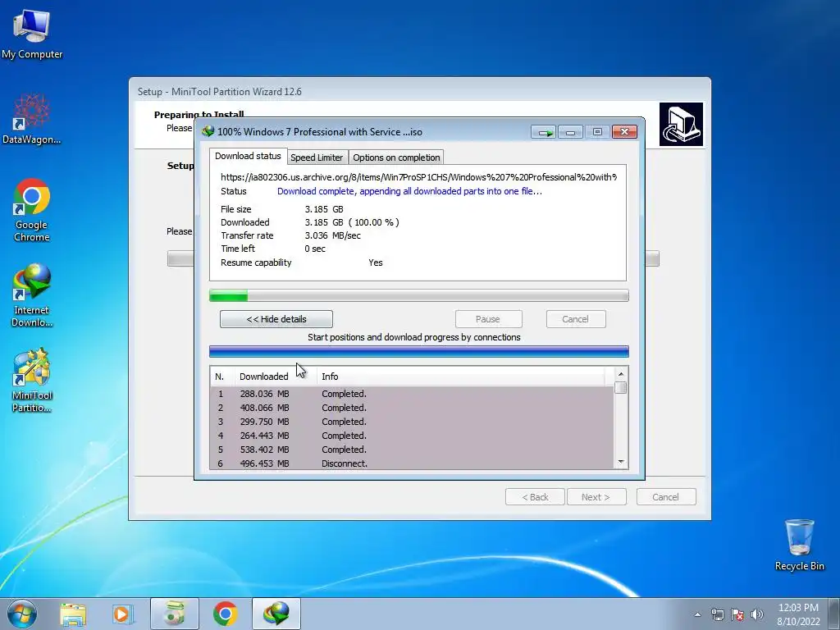840x630 pixels.
Task: Click the connections list scroll down arrow
Action: [621, 462]
